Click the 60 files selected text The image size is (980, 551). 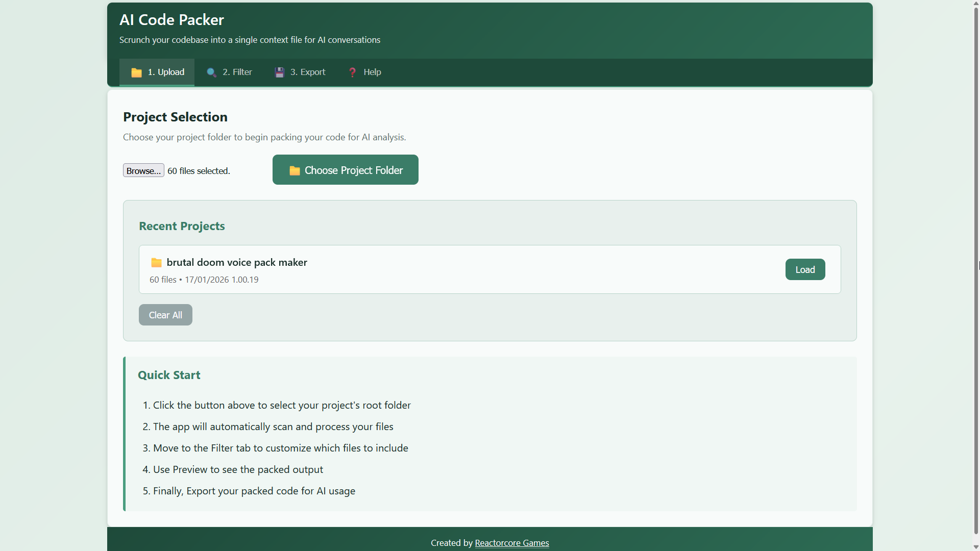(199, 171)
